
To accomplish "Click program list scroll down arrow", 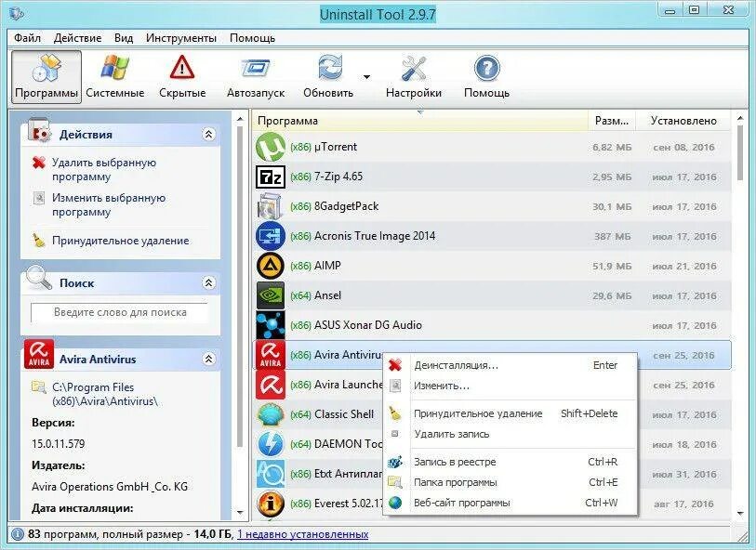I will (741, 514).
